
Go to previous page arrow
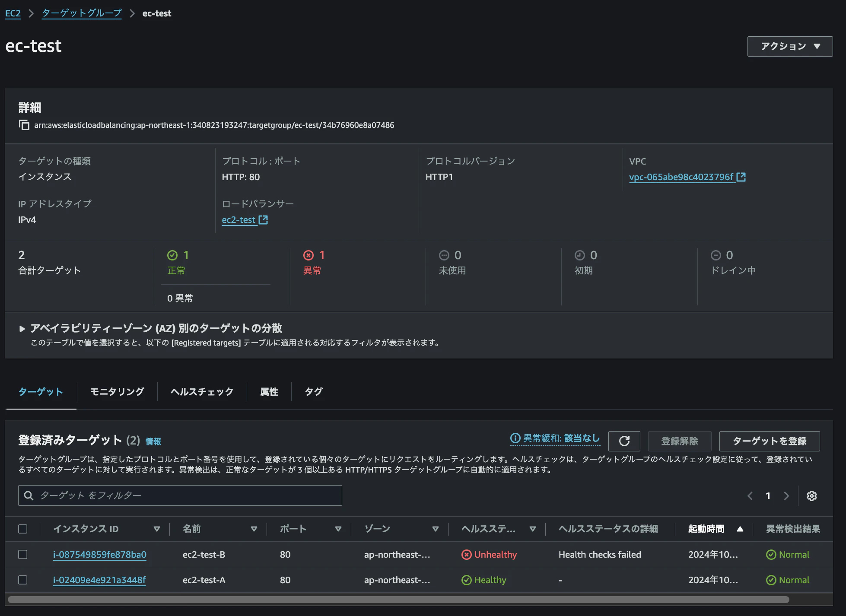pos(750,496)
